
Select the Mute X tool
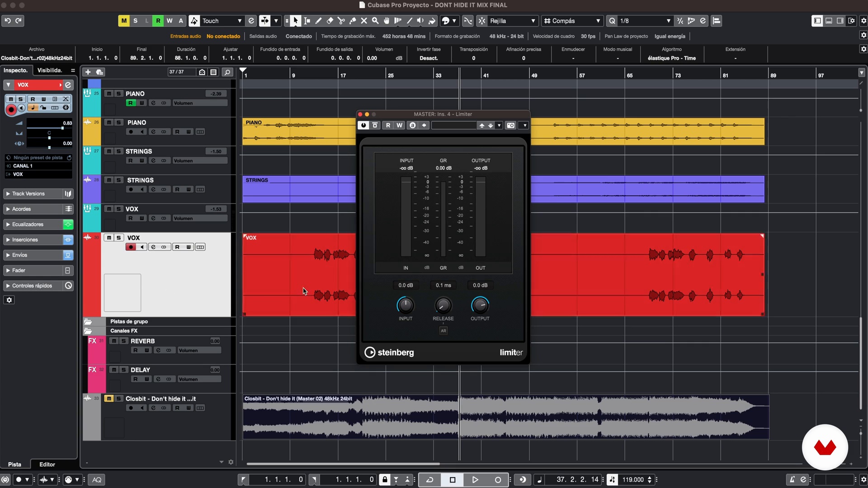tap(364, 21)
